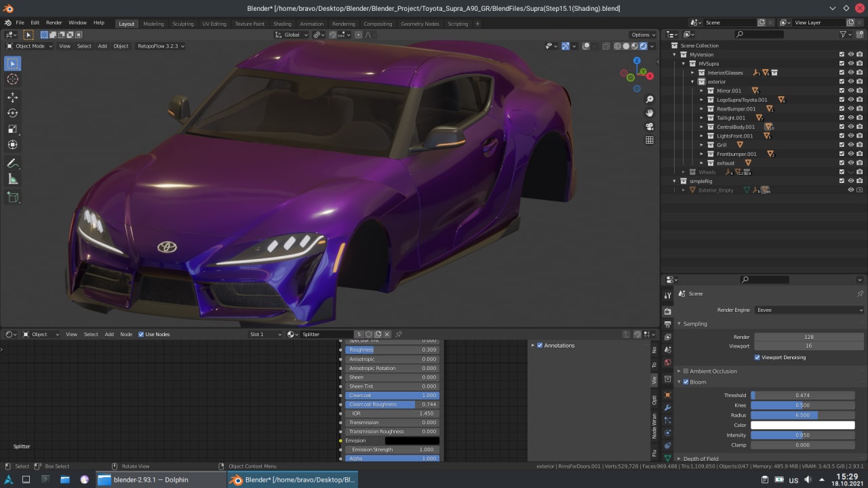Activate the Transform tool
868x488 pixels.
pyautogui.click(x=13, y=144)
